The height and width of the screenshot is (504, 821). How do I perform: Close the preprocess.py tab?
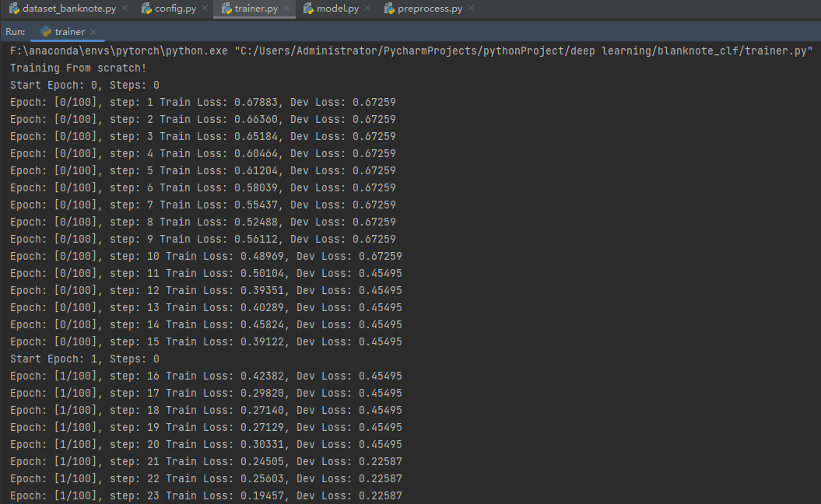coord(471,9)
